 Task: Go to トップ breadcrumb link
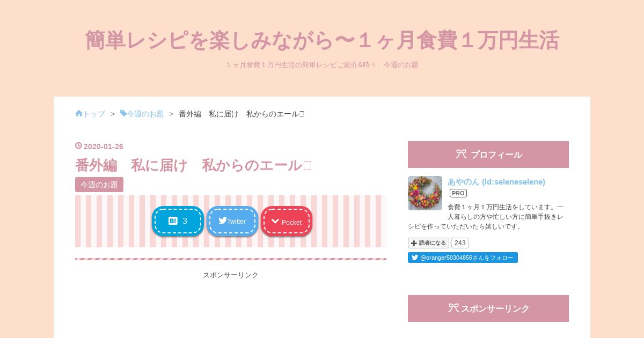pos(94,114)
